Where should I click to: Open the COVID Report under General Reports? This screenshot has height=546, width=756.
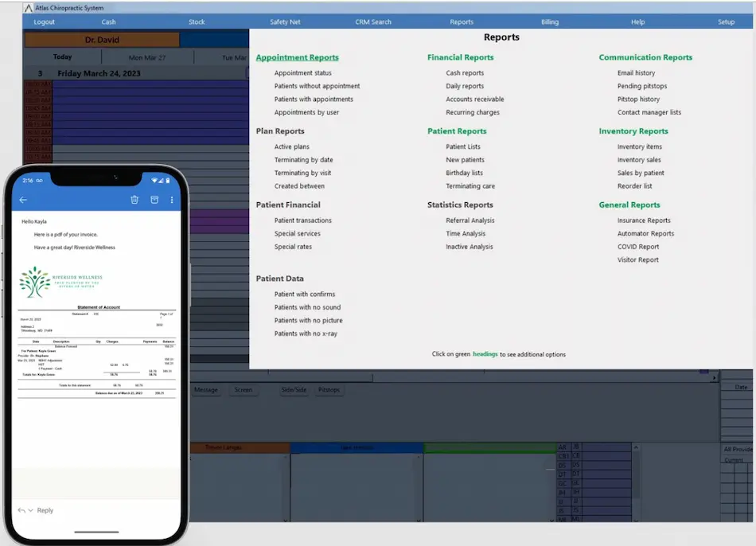click(638, 247)
